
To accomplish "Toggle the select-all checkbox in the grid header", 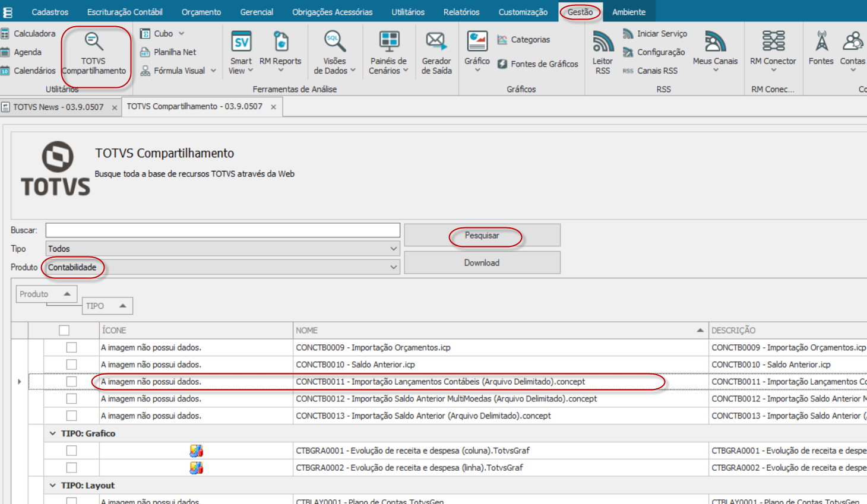I will [64, 330].
